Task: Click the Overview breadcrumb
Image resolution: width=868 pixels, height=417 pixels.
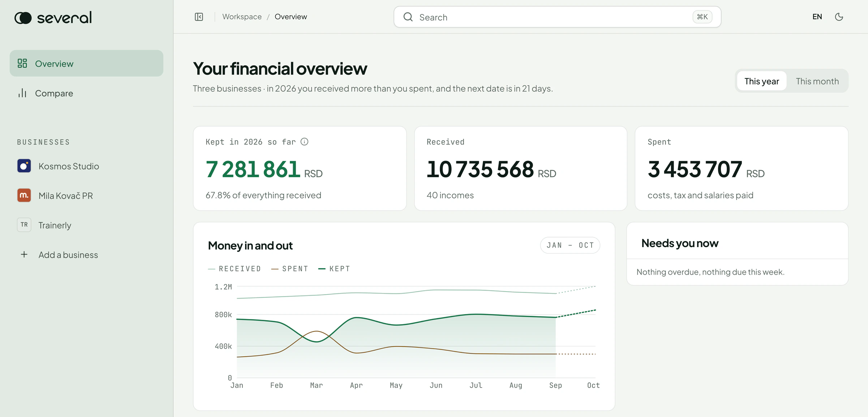Action: 291,17
